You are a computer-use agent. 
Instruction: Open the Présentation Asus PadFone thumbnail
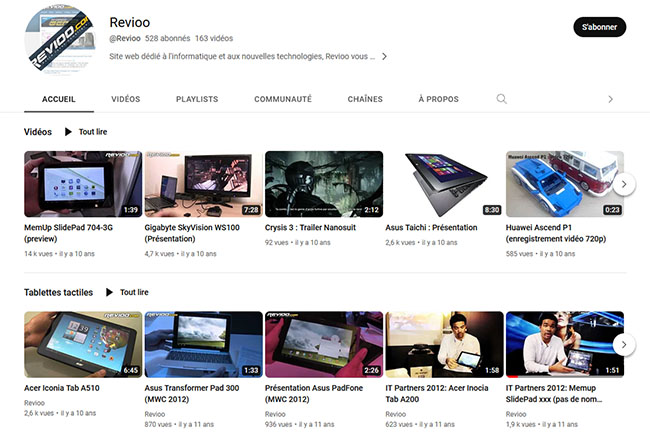pyautogui.click(x=324, y=345)
